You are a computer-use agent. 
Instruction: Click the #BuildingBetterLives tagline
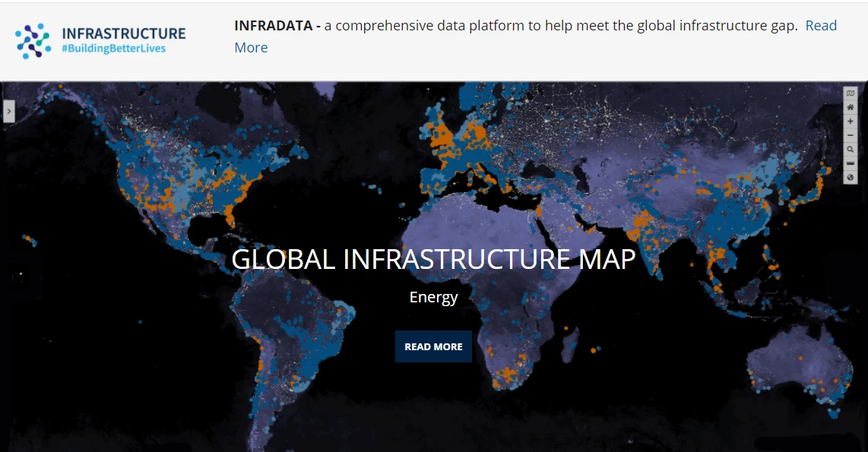(113, 49)
